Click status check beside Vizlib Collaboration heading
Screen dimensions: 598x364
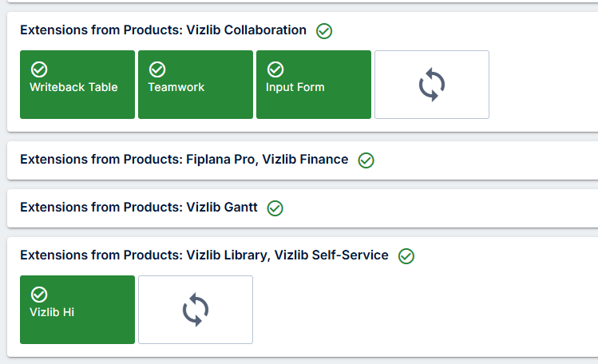(x=324, y=31)
